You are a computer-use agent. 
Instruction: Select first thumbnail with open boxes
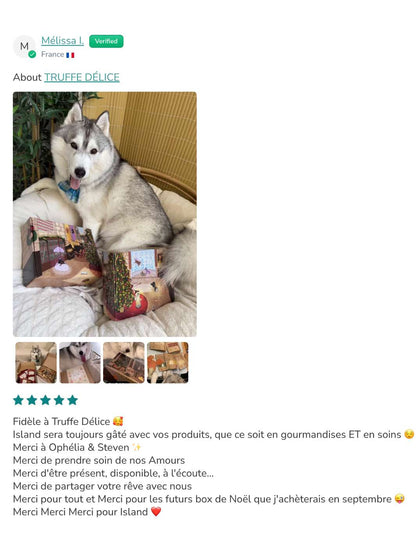(36, 362)
